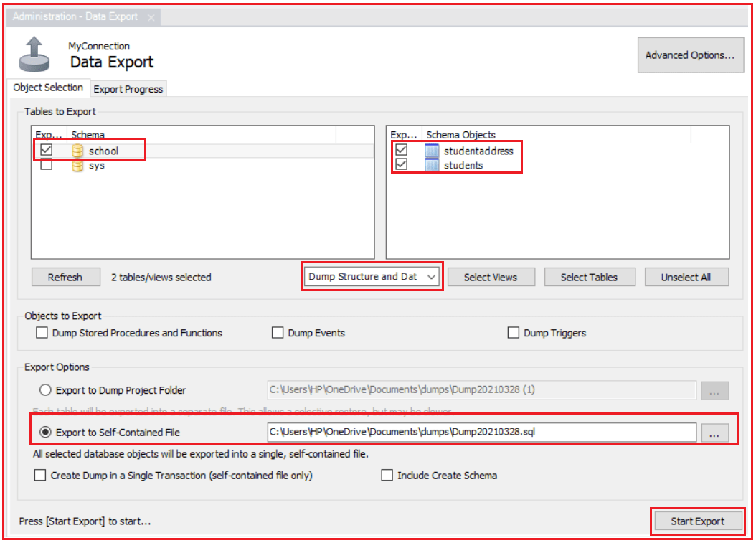Uncheck the studentaddress schema object
Image resolution: width=756 pixels, height=543 pixels.
coord(402,151)
